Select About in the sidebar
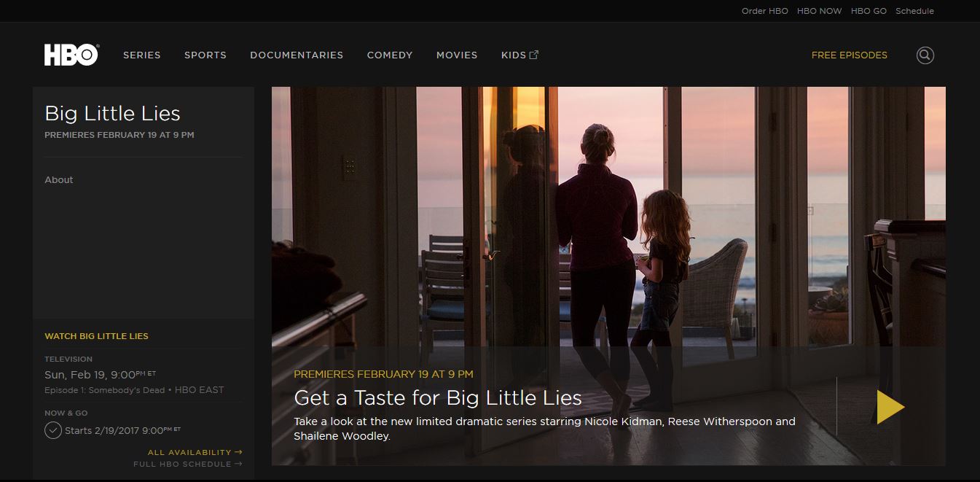The height and width of the screenshot is (482, 980). point(59,179)
